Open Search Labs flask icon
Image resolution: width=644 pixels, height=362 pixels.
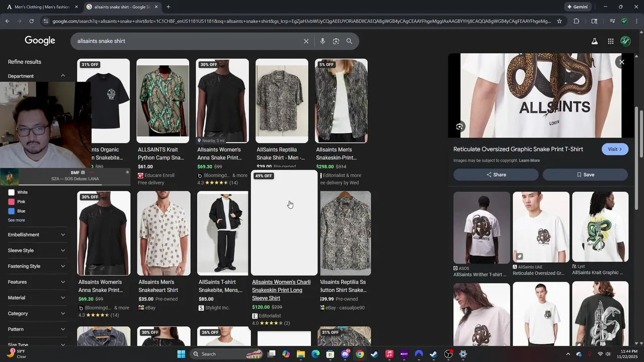click(594, 41)
